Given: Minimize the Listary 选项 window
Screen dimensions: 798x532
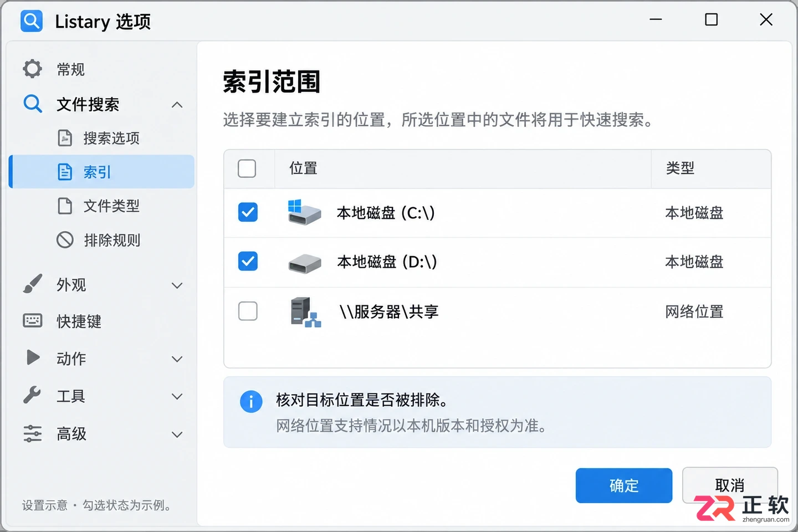Looking at the screenshot, I should point(656,20).
